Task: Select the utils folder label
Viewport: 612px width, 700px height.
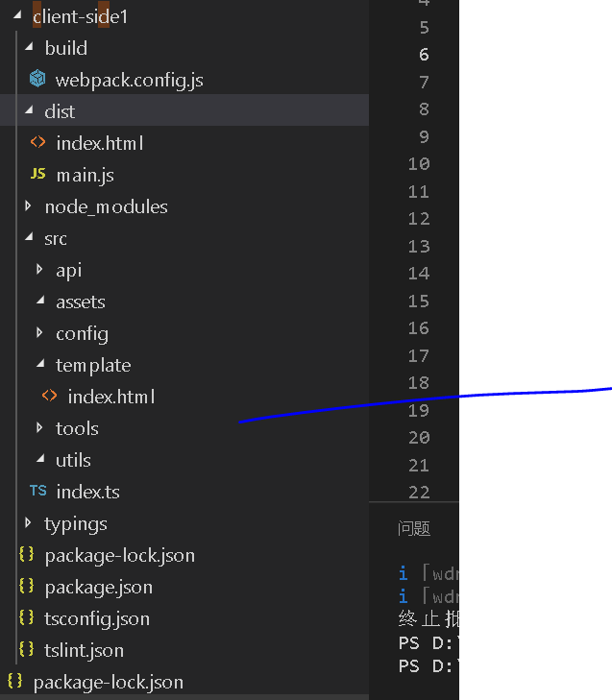Action: [x=73, y=460]
